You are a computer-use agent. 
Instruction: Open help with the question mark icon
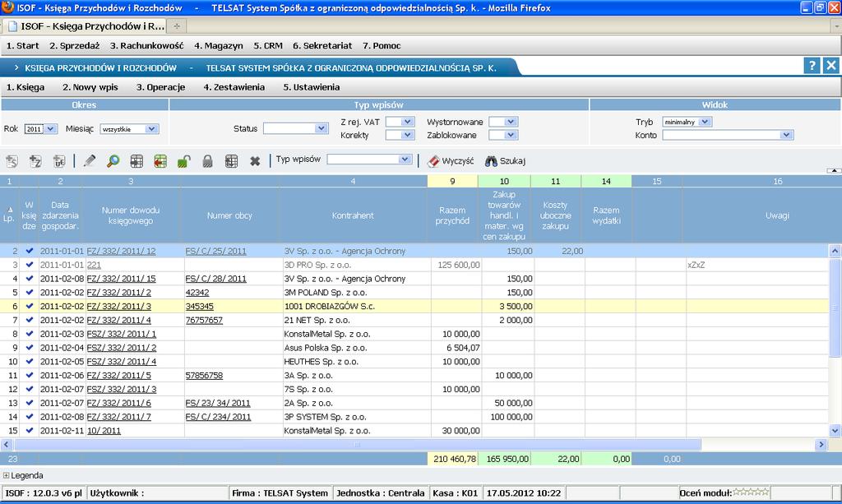[812, 66]
